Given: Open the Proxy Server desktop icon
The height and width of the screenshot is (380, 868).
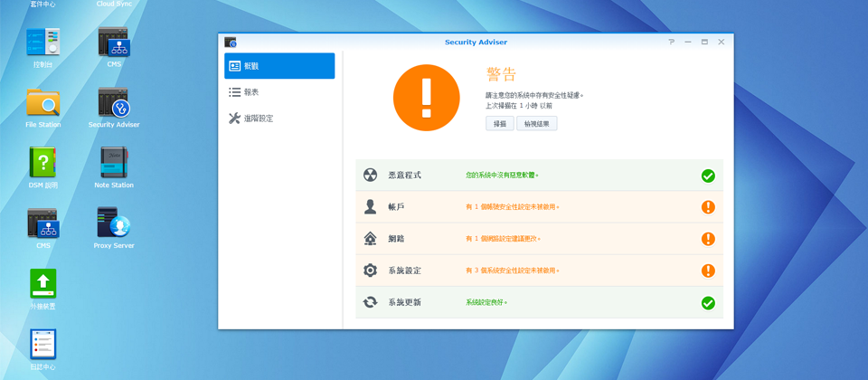Looking at the screenshot, I should [x=114, y=223].
